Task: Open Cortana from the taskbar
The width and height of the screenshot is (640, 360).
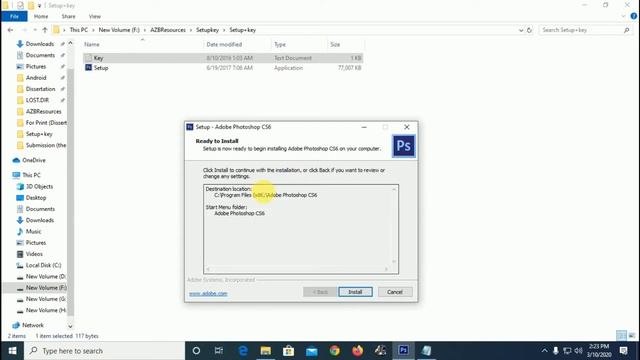Action: pyautogui.click(x=196, y=351)
